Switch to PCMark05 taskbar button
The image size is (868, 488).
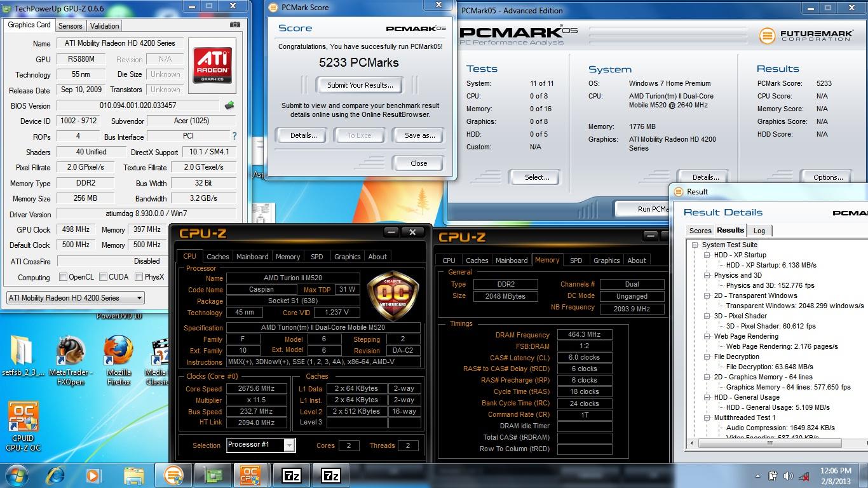[173, 475]
